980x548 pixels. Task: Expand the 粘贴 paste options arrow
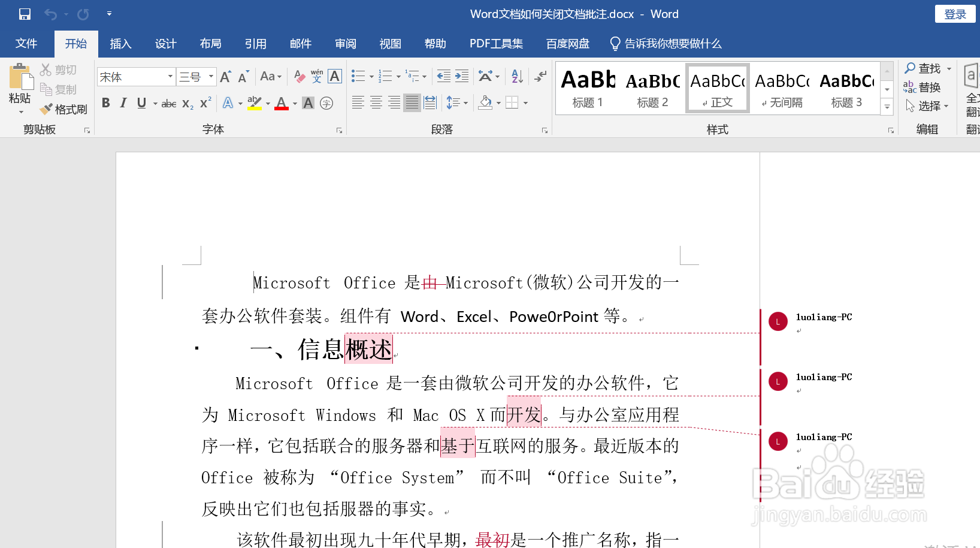(x=20, y=112)
